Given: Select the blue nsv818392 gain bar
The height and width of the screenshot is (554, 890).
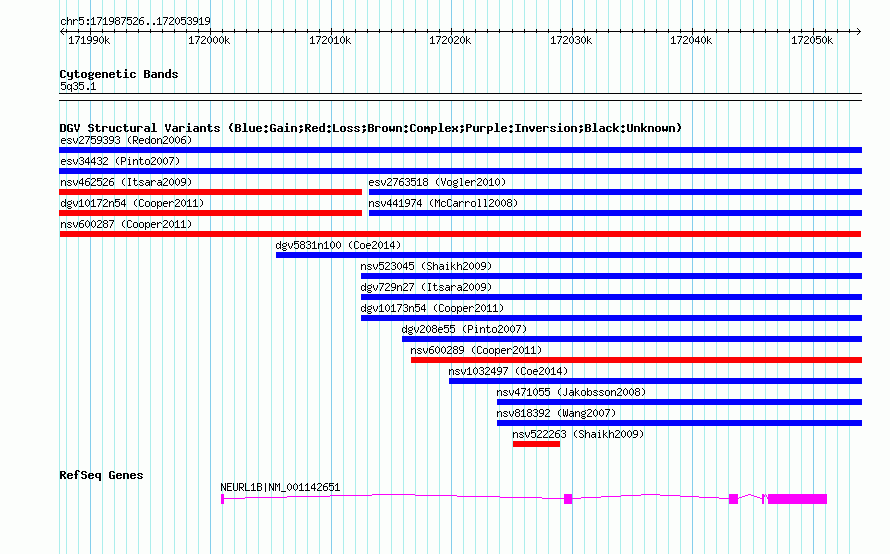Looking at the screenshot, I should 679,423.
